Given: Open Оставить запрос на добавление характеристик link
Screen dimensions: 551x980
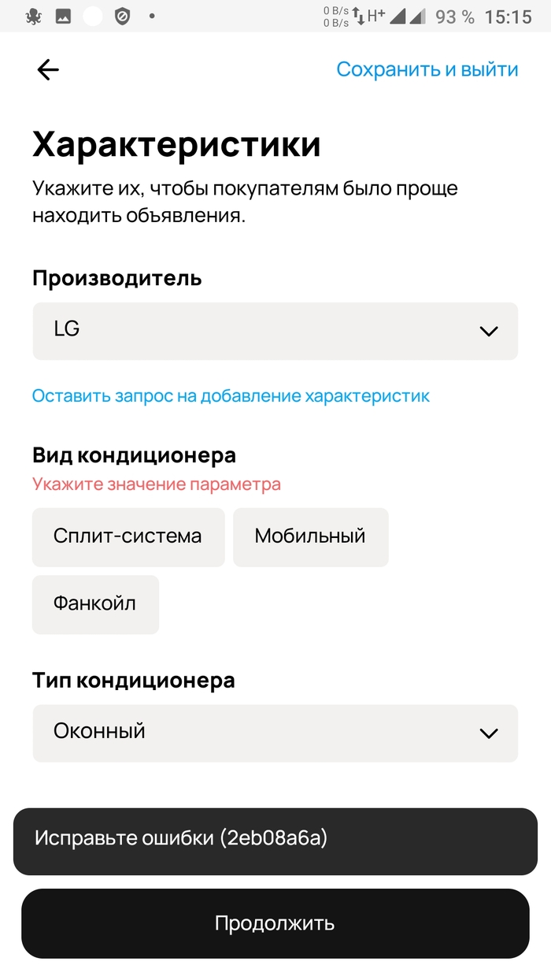Looking at the screenshot, I should (x=231, y=395).
